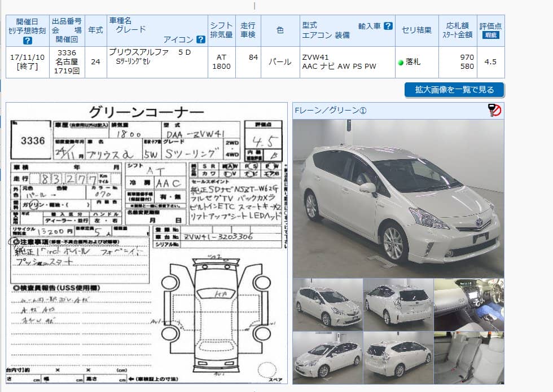Screen dimensions: 553x392
Task: Click AT transmission cell in table
Action: click(x=221, y=57)
